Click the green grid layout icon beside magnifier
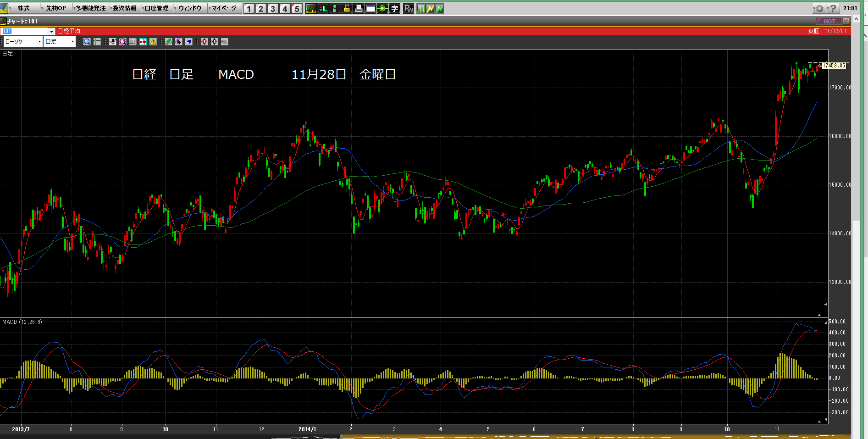This screenshot has height=439, width=868. 97,42
